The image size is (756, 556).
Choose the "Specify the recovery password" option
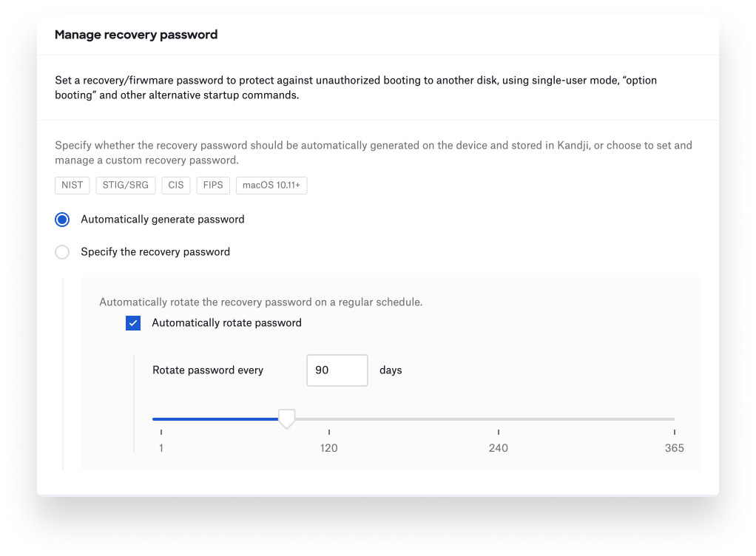(62, 252)
